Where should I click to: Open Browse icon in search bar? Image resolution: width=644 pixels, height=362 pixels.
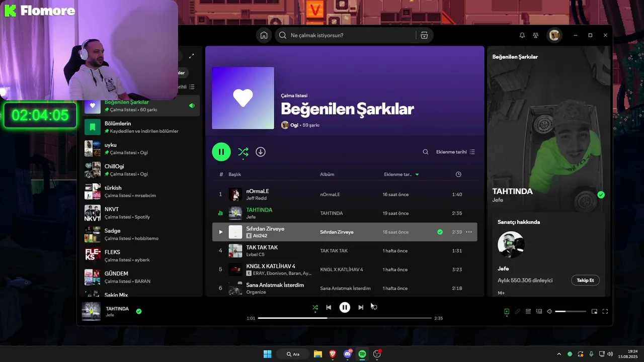click(x=424, y=35)
